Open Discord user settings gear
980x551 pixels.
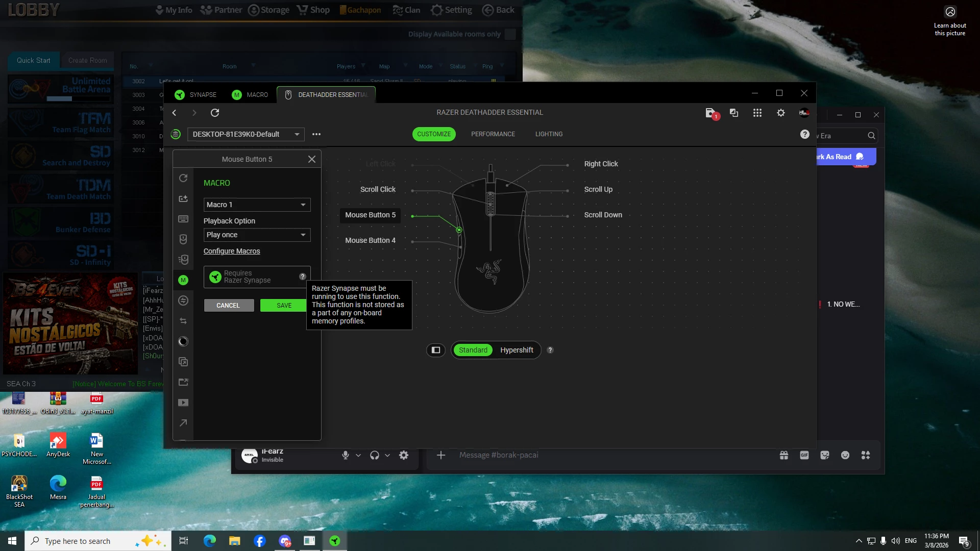(404, 455)
